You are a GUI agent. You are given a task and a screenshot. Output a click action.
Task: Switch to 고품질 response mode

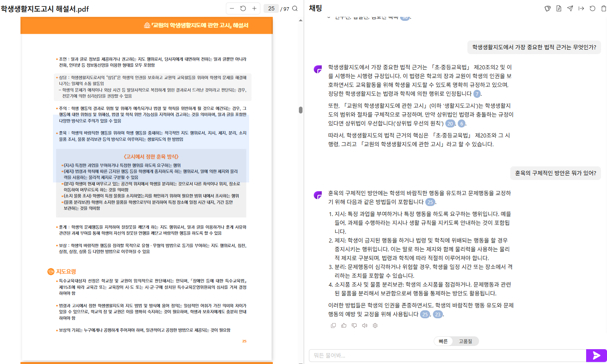(465, 341)
